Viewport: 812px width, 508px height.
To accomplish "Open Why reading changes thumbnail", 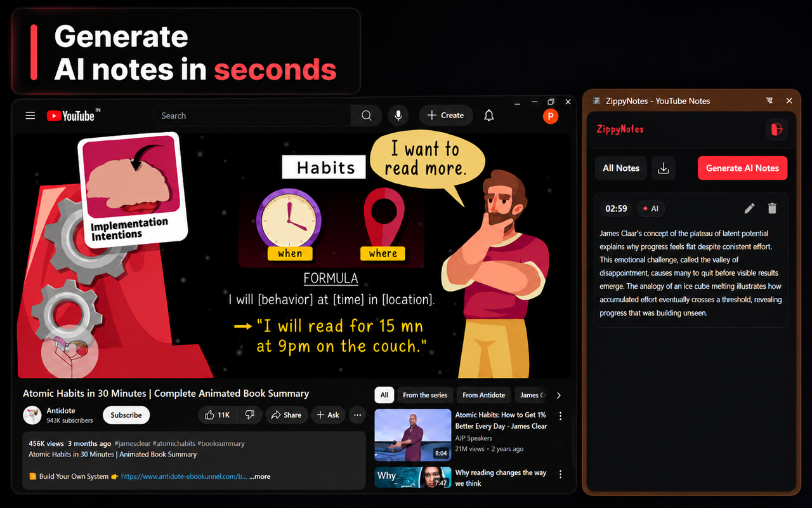I will pos(413,478).
